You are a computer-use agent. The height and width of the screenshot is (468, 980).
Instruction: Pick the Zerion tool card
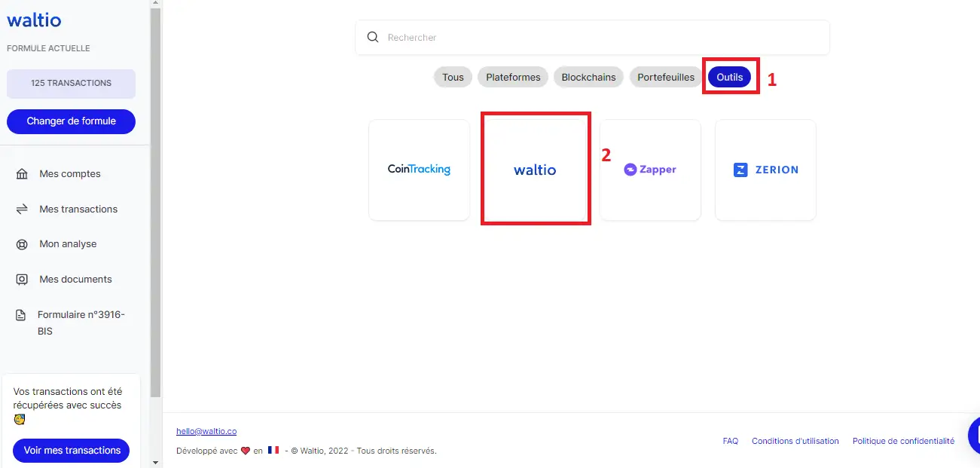765,170
